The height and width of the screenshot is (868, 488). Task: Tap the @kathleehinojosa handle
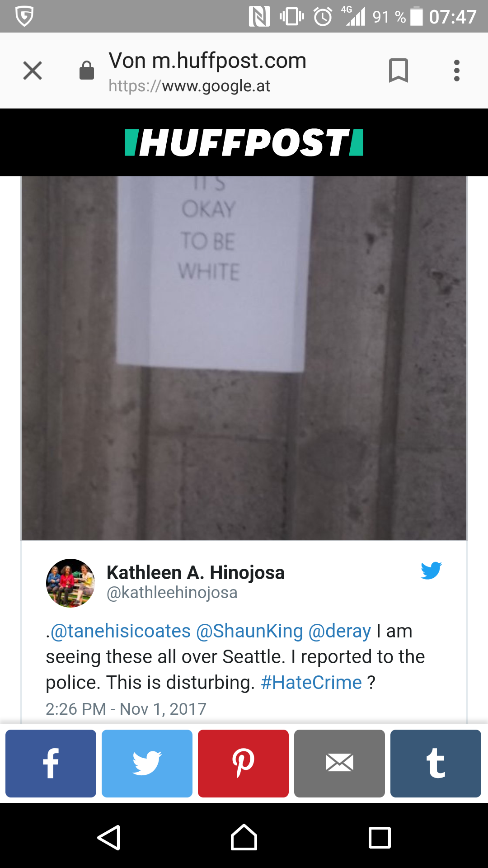[x=172, y=592]
